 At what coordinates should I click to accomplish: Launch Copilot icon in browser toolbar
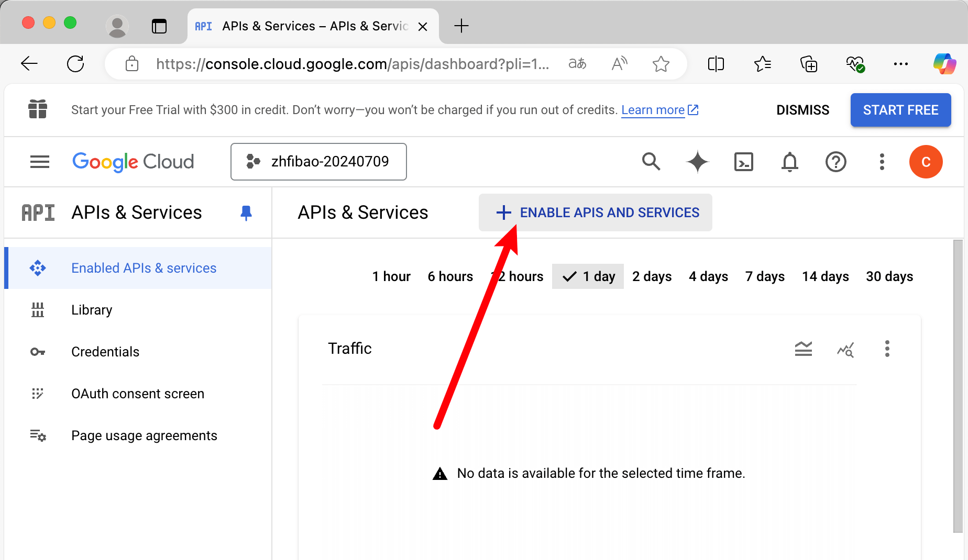[945, 64]
